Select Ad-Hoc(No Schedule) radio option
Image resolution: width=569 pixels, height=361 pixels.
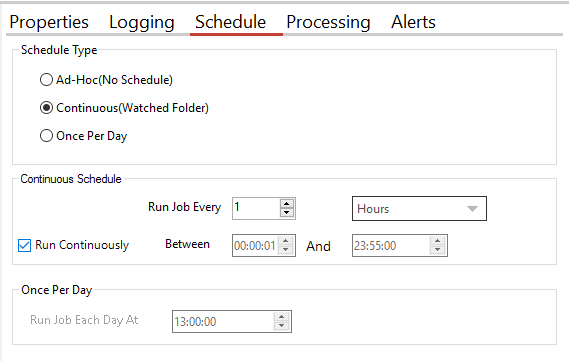(x=46, y=80)
